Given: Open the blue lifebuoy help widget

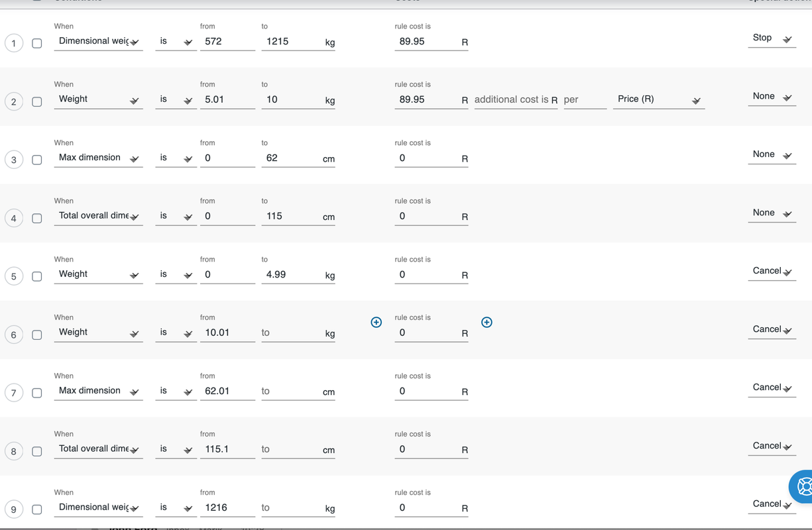Looking at the screenshot, I should point(803,486).
